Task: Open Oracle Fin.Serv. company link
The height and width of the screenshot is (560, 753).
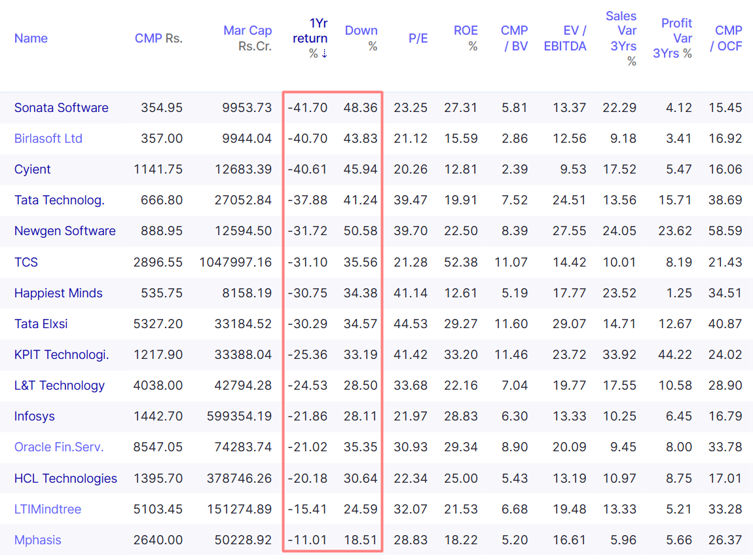Action: (59, 447)
